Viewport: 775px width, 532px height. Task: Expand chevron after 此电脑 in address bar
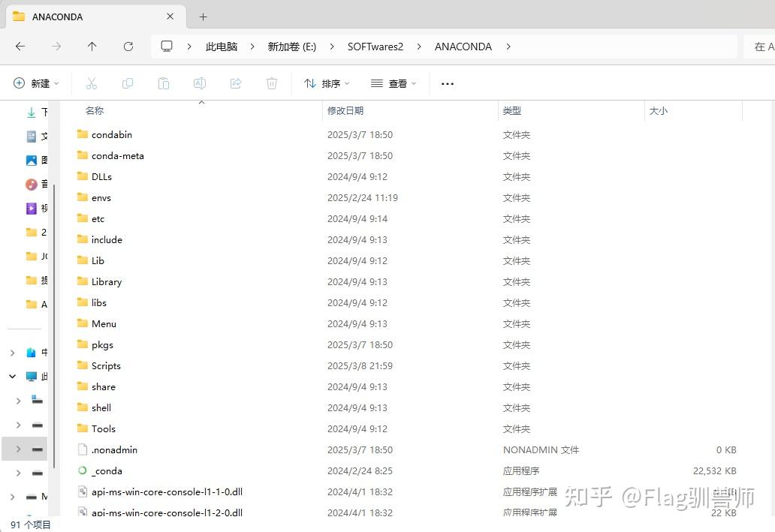(252, 47)
